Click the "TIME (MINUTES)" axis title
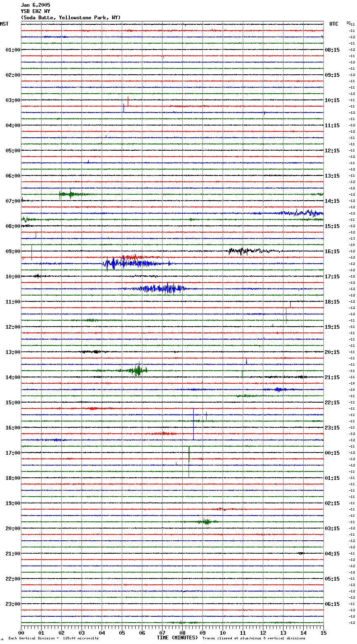Screen dimensions: 357x644 177,638
